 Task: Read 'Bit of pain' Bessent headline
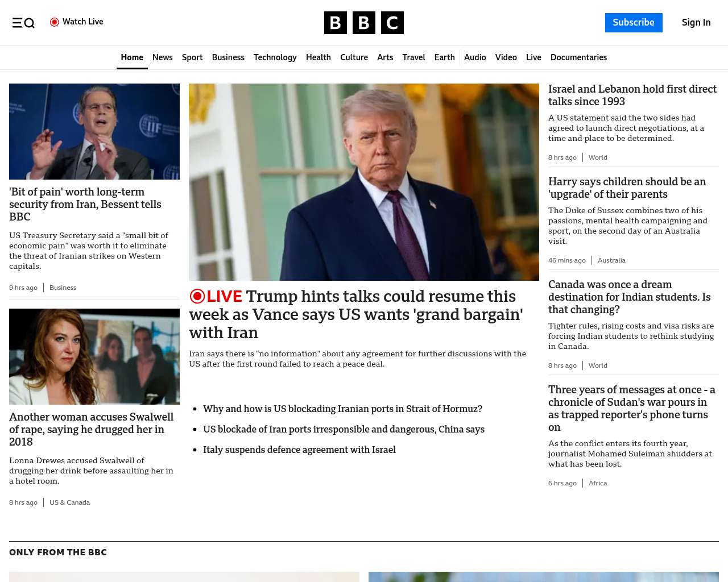point(85,204)
